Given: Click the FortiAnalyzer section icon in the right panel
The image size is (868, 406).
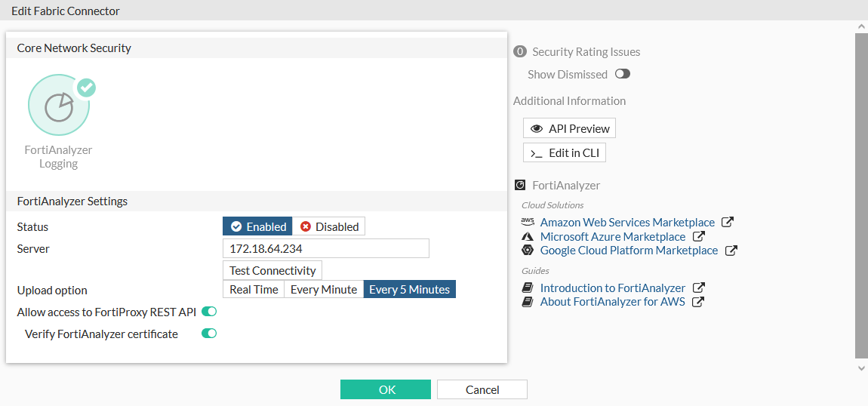Looking at the screenshot, I should coord(519,185).
